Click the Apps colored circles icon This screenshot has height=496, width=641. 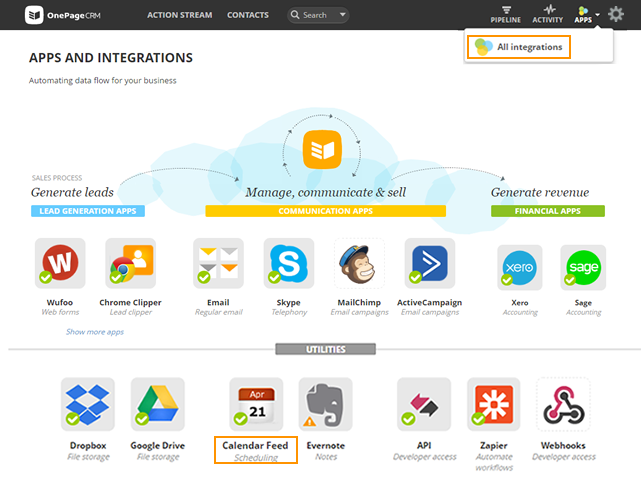tap(583, 11)
